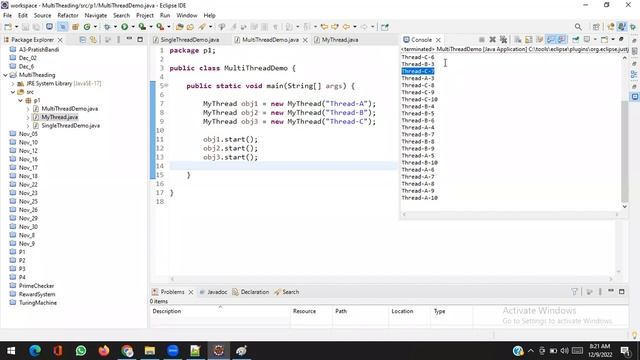The height and width of the screenshot is (360, 640).
Task: Close the Package Explorer view
Action: [60, 40]
